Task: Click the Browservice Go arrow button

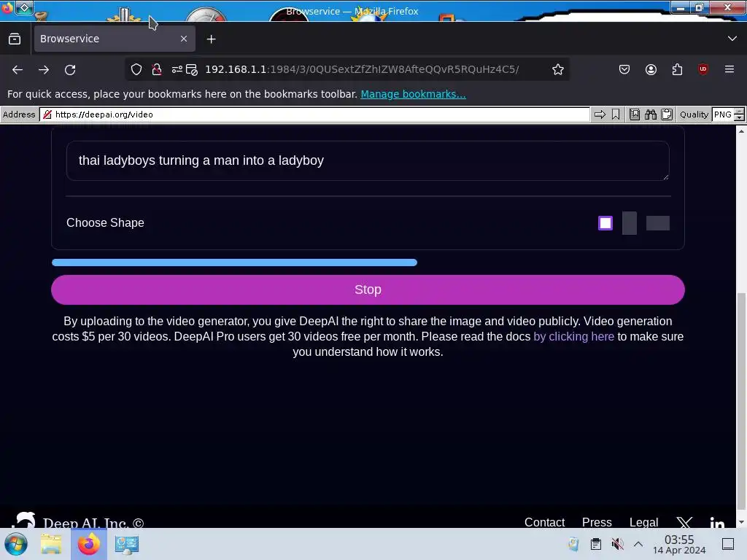Action: tap(600, 114)
